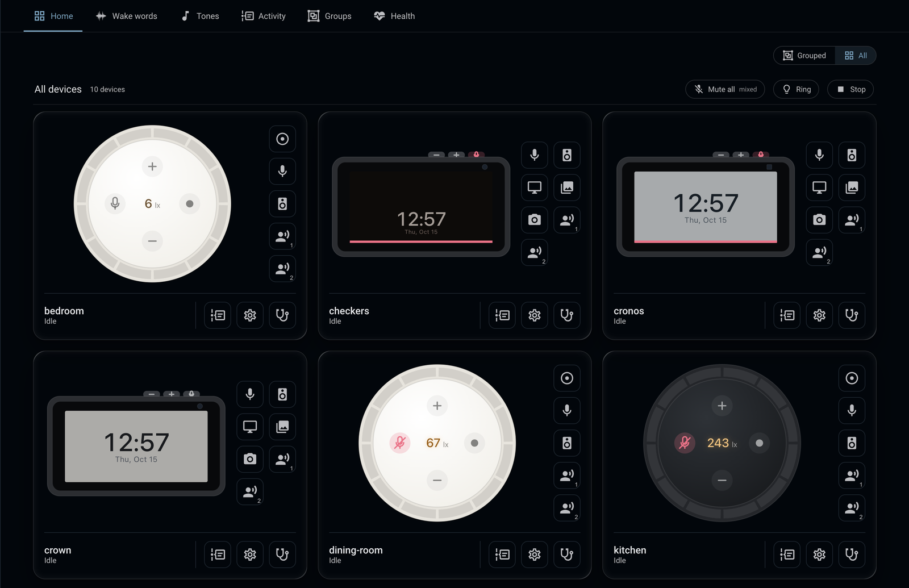This screenshot has height=588, width=909.
Task: Click kitchen card speaker icon
Action: [x=852, y=443]
